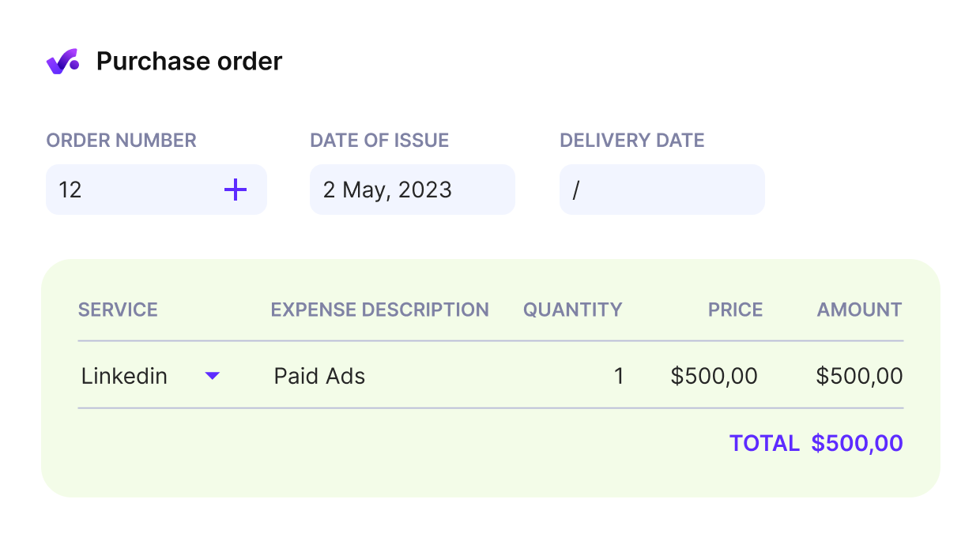Screen dimensions: 980x537
Task: Click the purple checkmark logo icon
Action: [x=62, y=59]
